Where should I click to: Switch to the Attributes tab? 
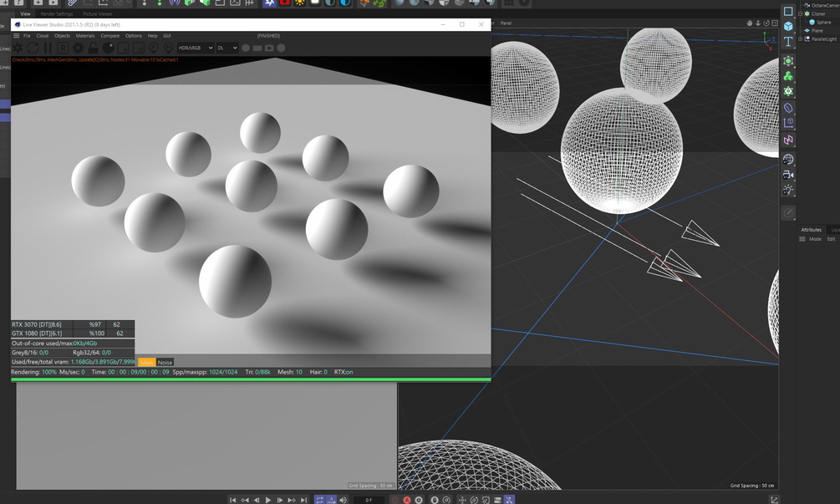point(811,230)
